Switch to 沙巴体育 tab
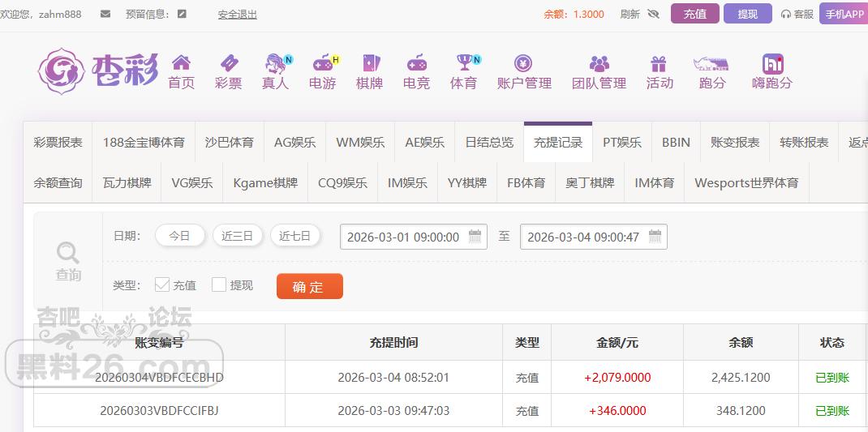 (230, 142)
